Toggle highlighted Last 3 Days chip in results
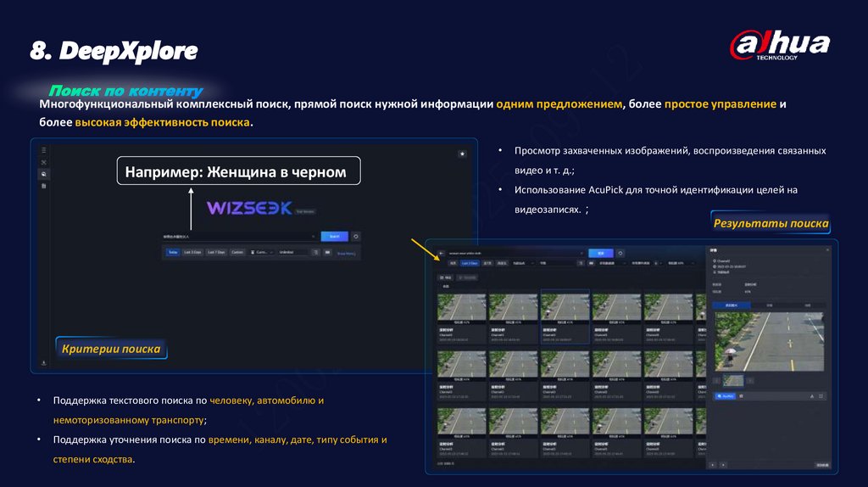868x487 pixels. (470, 263)
